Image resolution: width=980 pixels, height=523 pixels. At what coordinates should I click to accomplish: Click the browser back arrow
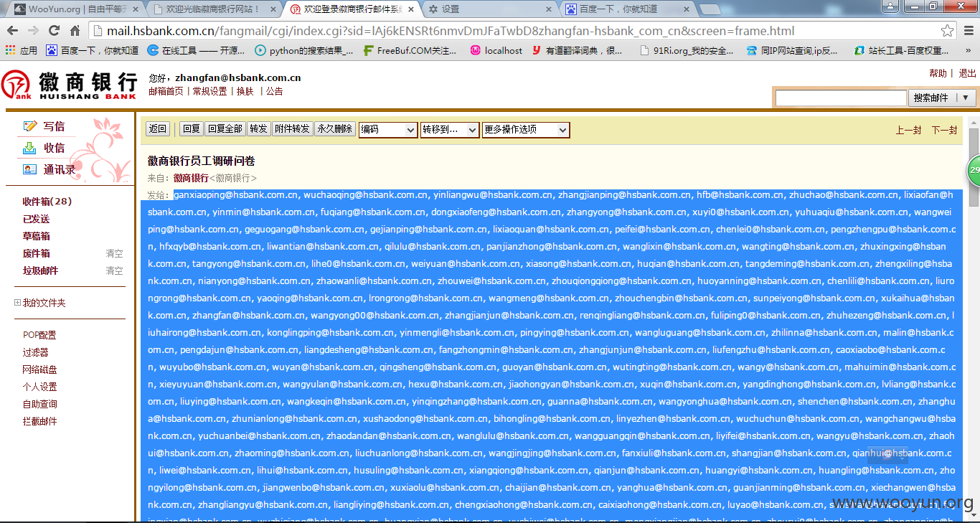[13, 31]
